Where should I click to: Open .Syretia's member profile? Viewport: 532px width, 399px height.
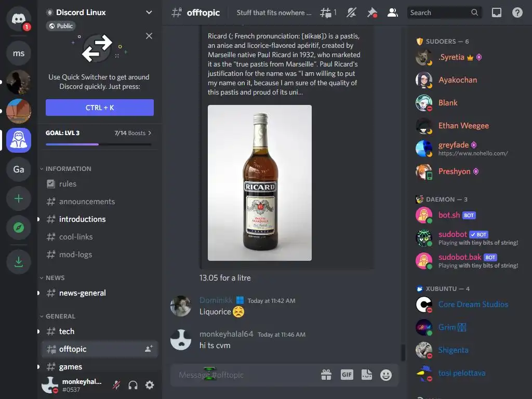470,57
